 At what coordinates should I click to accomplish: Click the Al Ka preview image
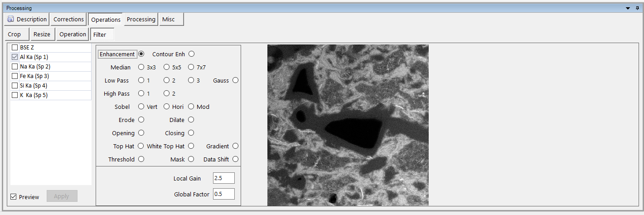pos(348,125)
